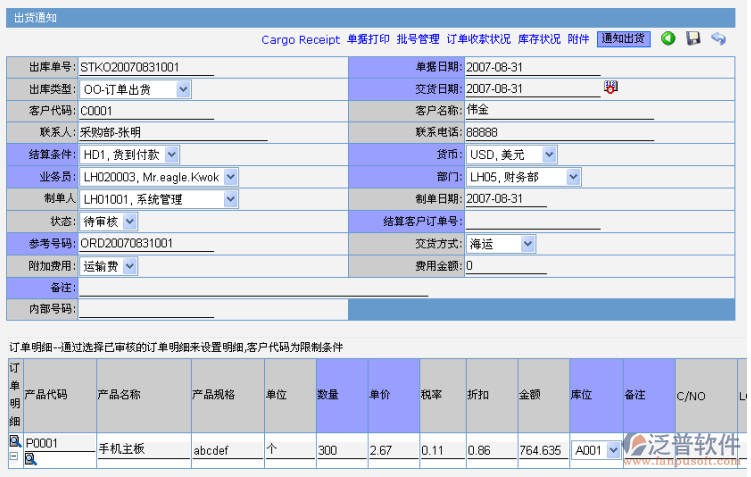Click the 费用金额 amount field
The width and height of the screenshot is (751, 477).
(505, 266)
